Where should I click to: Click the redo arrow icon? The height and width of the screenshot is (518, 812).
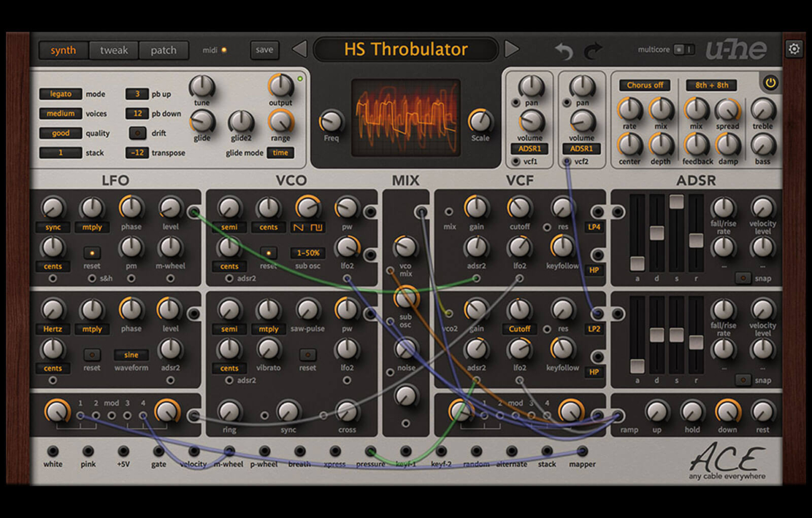[x=593, y=51]
